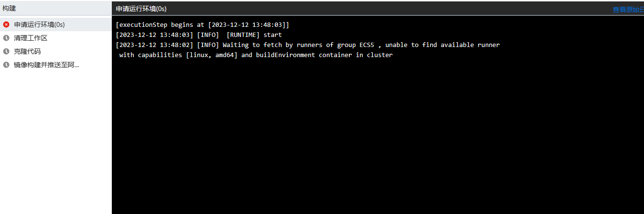This screenshot has height=214, width=644.
Task: Click the first [INFO] tag in log
Action: 208,35
